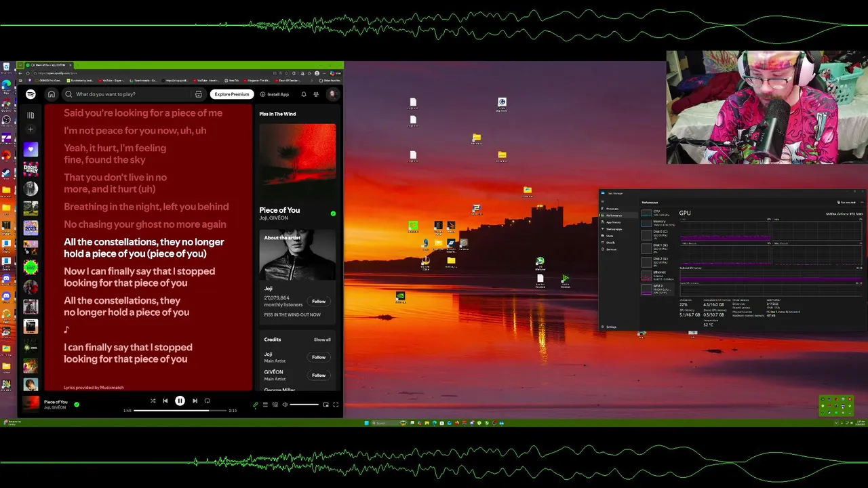Click Explore Premium button
This screenshot has height=488, width=868.
coord(232,94)
